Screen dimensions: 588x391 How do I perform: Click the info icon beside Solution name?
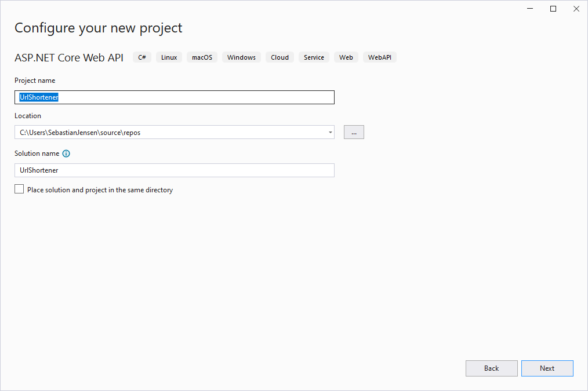pyautogui.click(x=66, y=154)
